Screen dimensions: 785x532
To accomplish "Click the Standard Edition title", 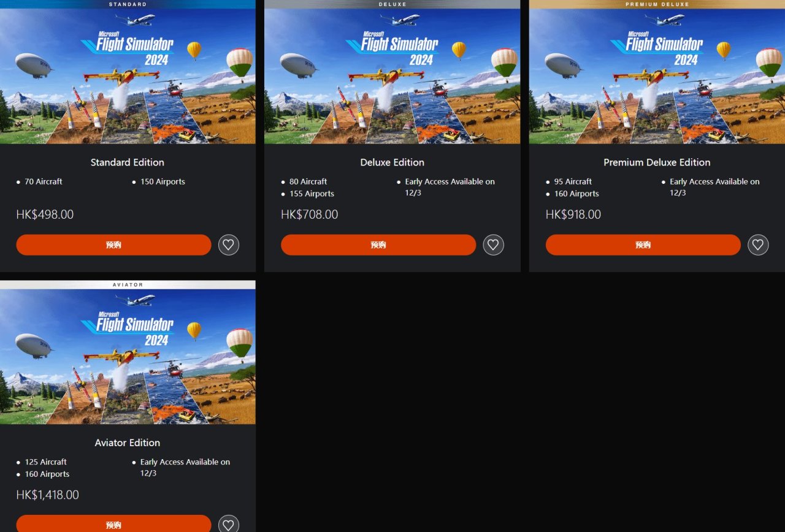I will pos(128,162).
